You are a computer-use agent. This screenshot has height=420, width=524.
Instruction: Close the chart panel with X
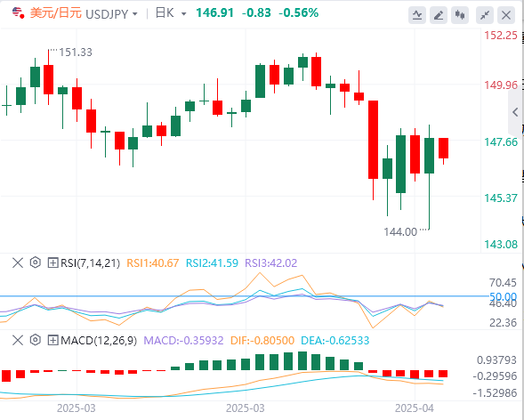coord(506,15)
